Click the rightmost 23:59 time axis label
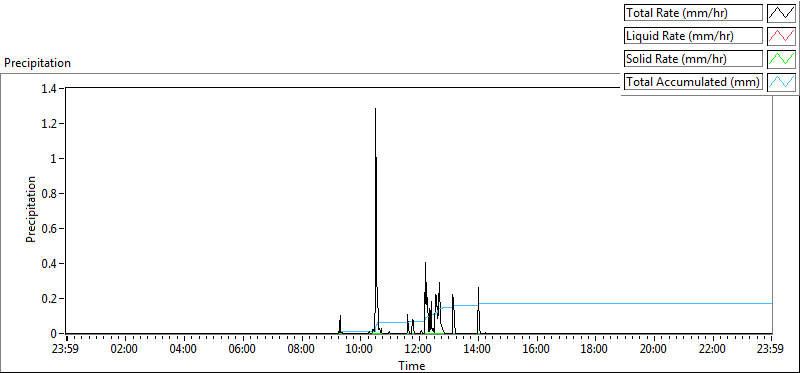The height and width of the screenshot is (373, 800). coord(771,349)
